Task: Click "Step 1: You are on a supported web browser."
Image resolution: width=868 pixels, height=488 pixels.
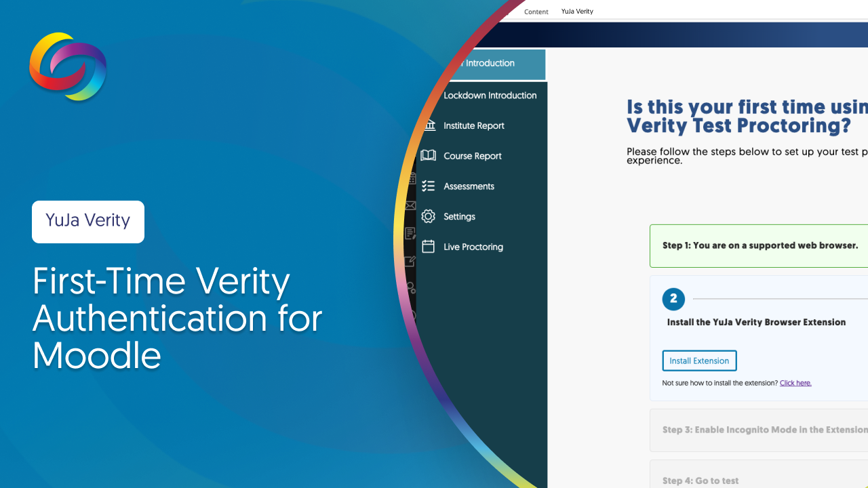Action: click(x=760, y=245)
